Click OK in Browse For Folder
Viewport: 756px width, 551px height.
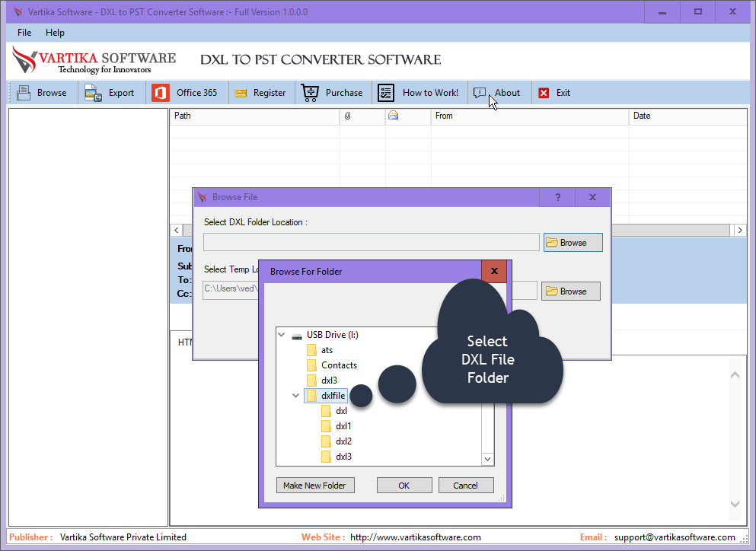404,486
